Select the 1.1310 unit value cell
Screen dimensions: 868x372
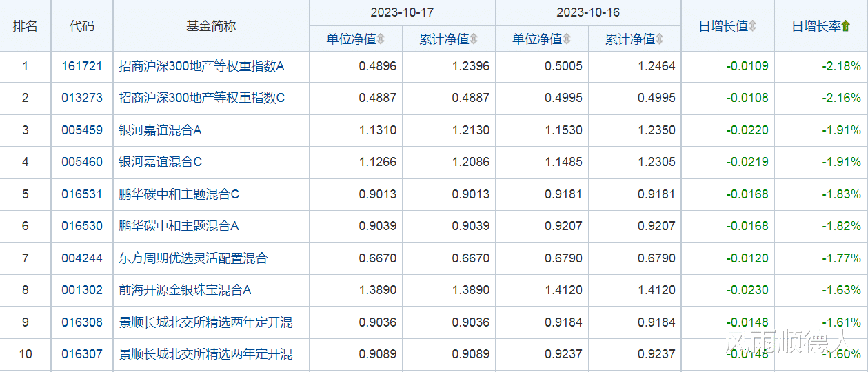tap(356, 130)
